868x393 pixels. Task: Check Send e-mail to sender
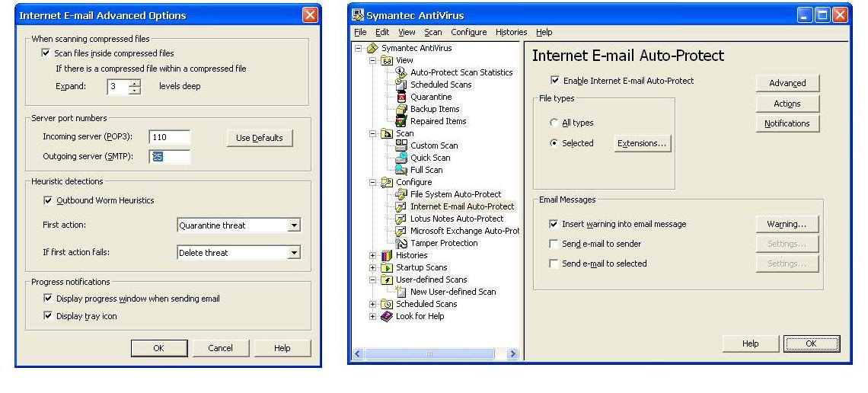(553, 244)
